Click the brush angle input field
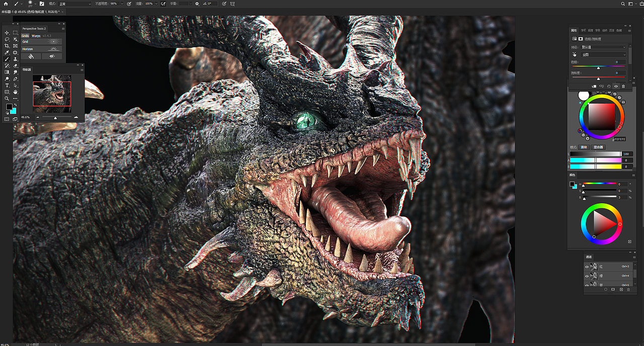Screen dimensions: 644x346 [212, 4]
